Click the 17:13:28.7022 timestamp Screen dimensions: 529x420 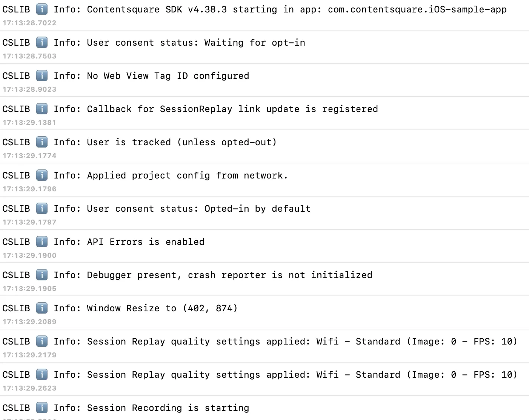point(29,23)
